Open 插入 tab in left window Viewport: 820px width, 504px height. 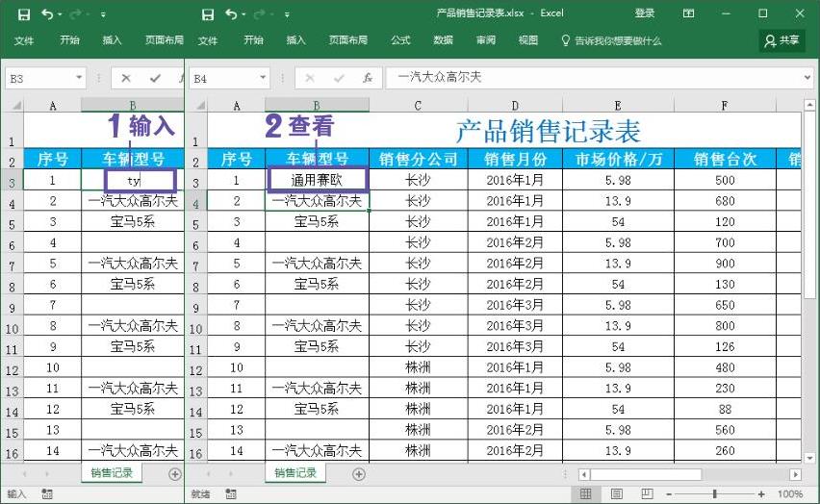pos(112,40)
